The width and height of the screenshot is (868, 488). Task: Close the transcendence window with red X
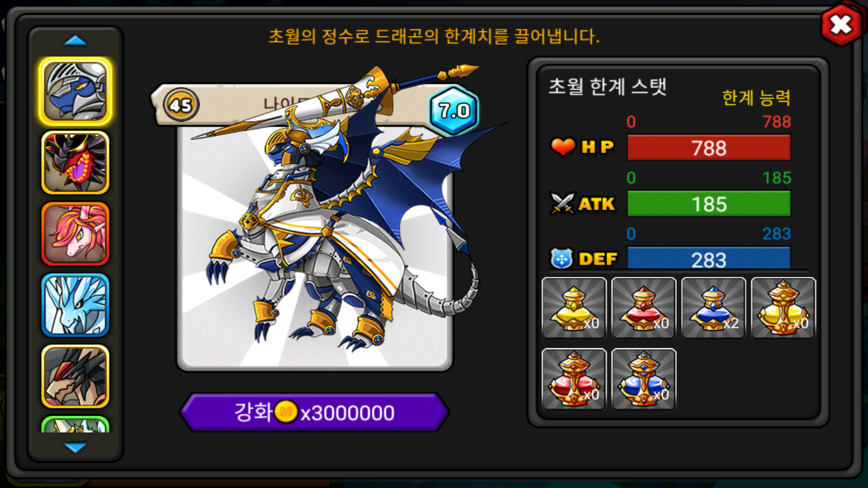[x=841, y=25]
